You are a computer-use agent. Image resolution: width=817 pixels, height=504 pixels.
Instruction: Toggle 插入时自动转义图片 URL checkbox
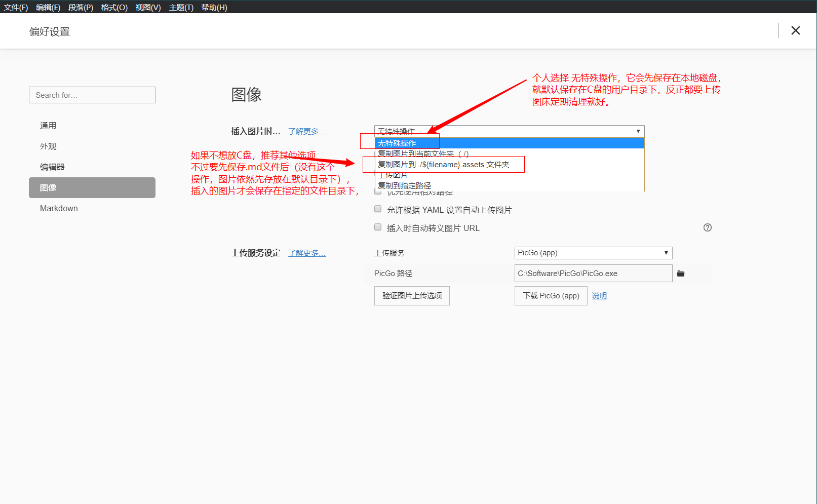pos(378,227)
